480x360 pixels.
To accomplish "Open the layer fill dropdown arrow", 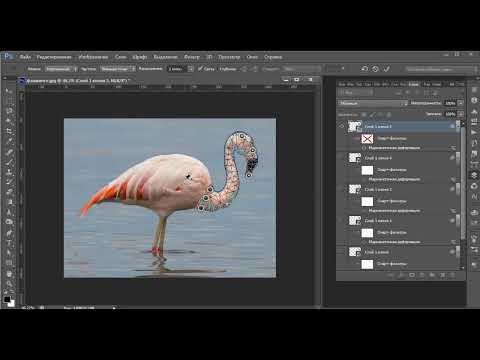I will point(461,114).
